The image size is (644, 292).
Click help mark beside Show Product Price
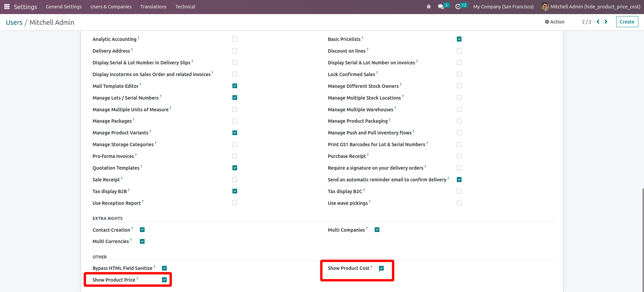click(137, 279)
